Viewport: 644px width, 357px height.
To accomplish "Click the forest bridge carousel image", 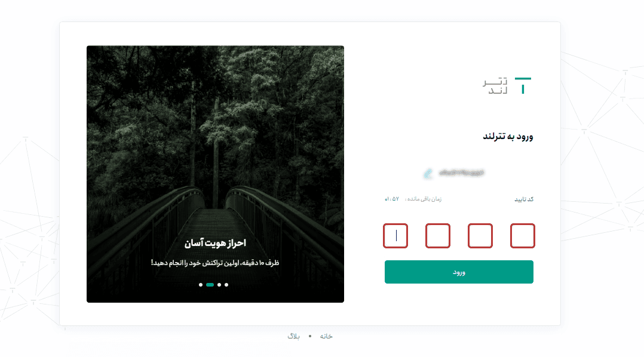I will pyautogui.click(x=215, y=174).
